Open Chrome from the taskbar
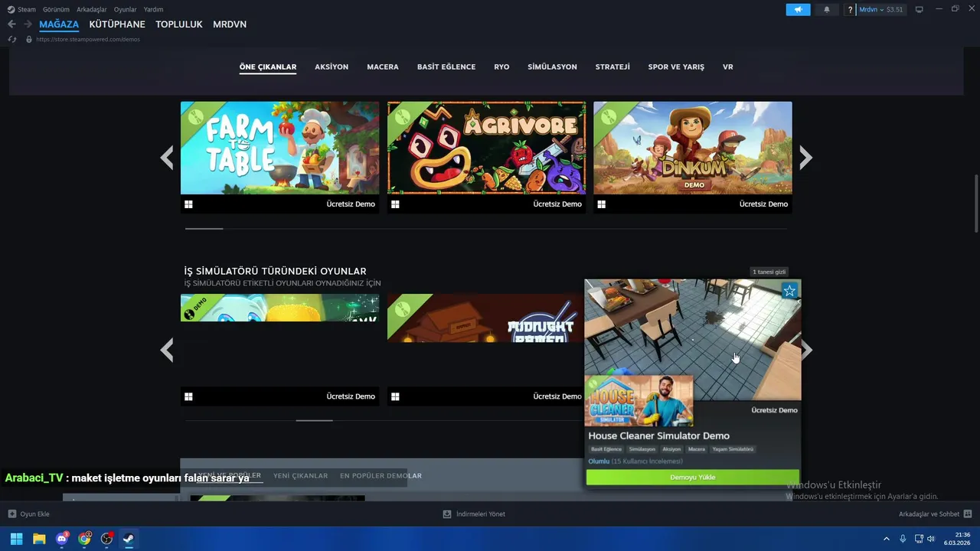The image size is (980, 551). coord(84,539)
